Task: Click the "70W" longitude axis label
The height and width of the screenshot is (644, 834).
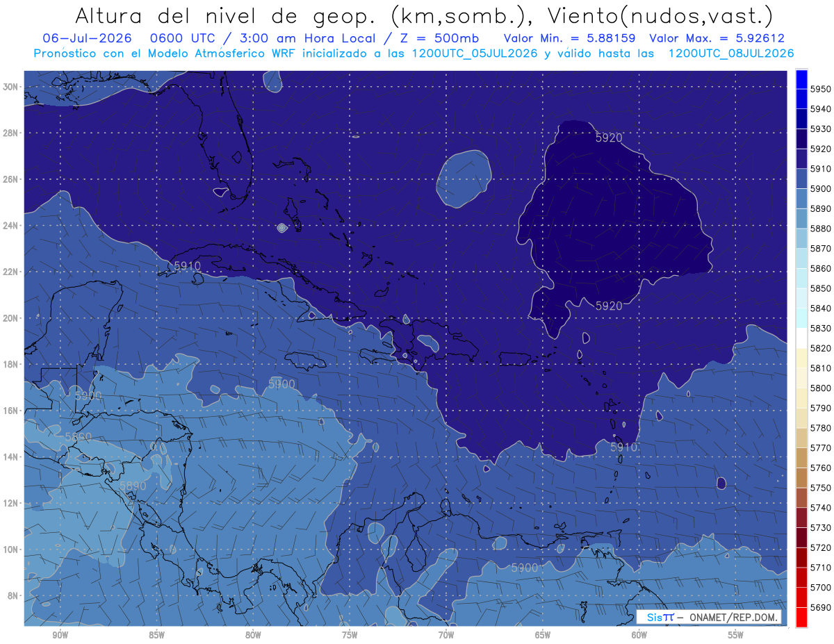Action: point(446,635)
